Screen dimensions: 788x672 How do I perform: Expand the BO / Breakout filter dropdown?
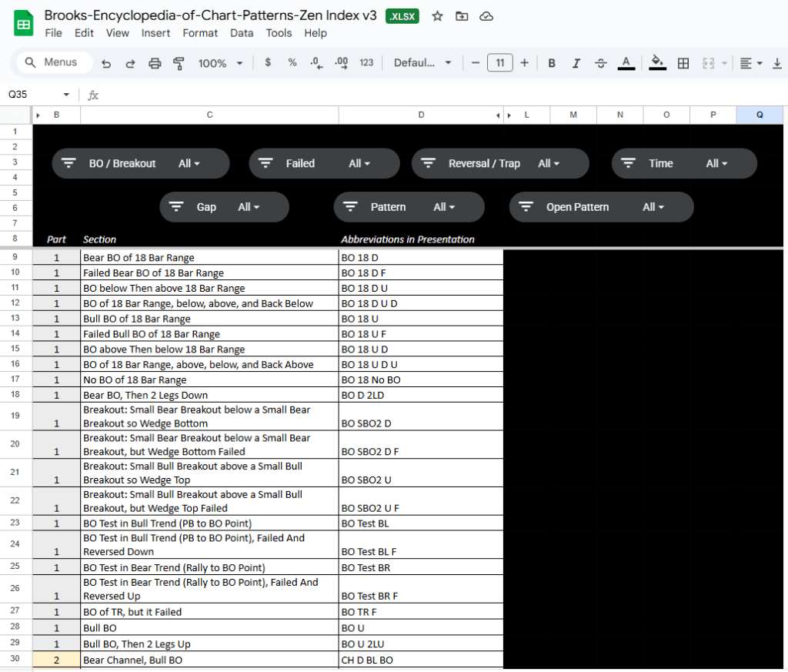[189, 163]
